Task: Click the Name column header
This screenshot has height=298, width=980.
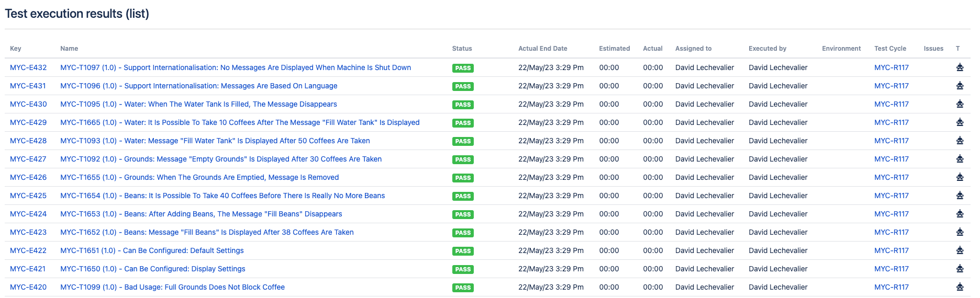Action: [x=69, y=49]
